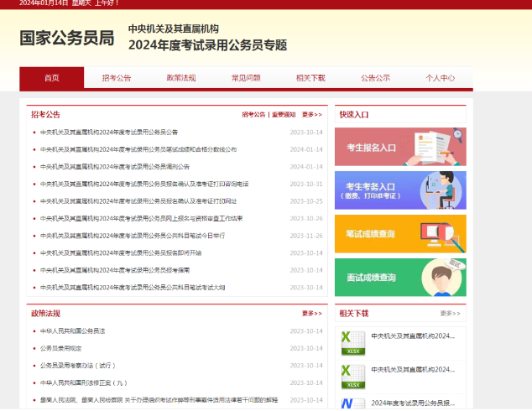532x411 pixels.
Task: Open the 考试录用公务员调剂公告 announcement
Action: (115, 167)
